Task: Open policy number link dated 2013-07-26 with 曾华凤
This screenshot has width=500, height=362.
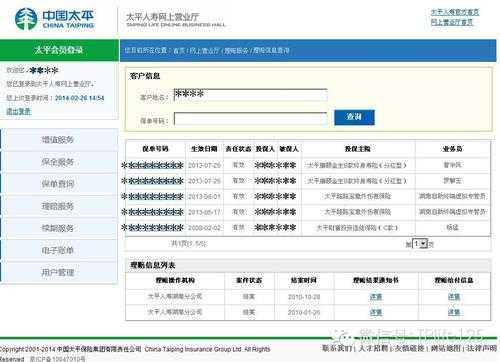Action: [153, 165]
